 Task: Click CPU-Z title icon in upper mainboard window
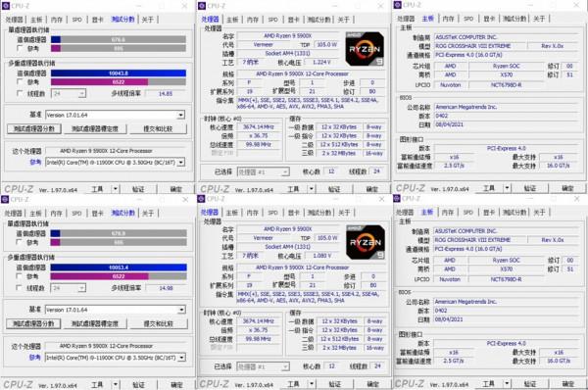tap(398, 5)
